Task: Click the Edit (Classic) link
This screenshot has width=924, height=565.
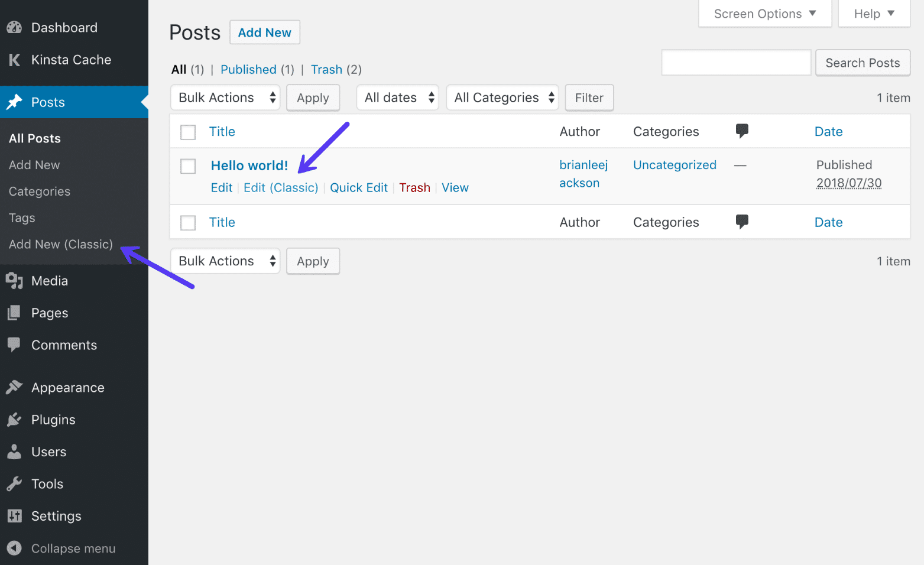Action: [281, 187]
